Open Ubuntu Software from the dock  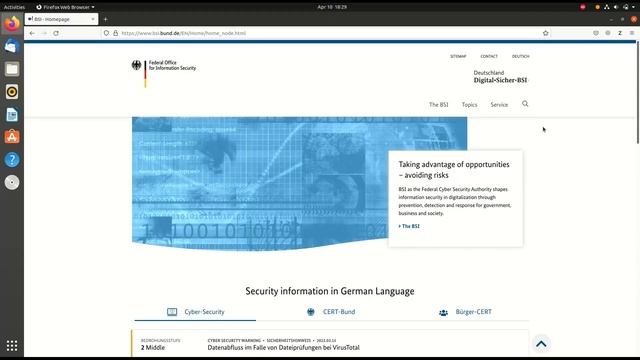(12, 137)
